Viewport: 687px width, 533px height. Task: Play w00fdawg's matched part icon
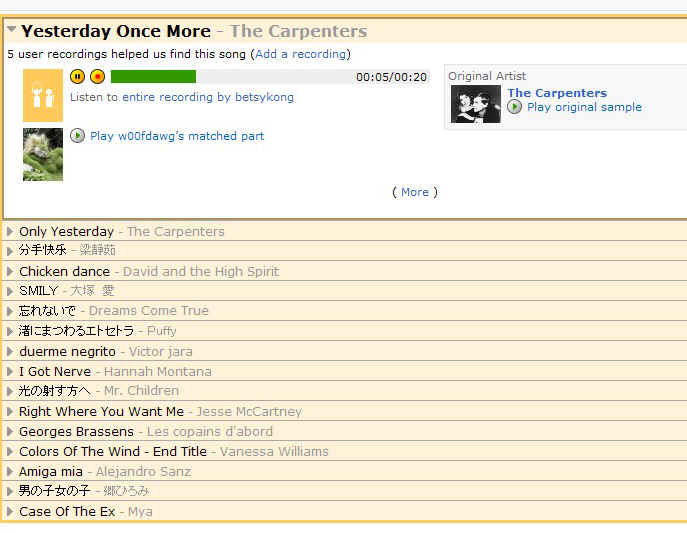[x=78, y=136]
